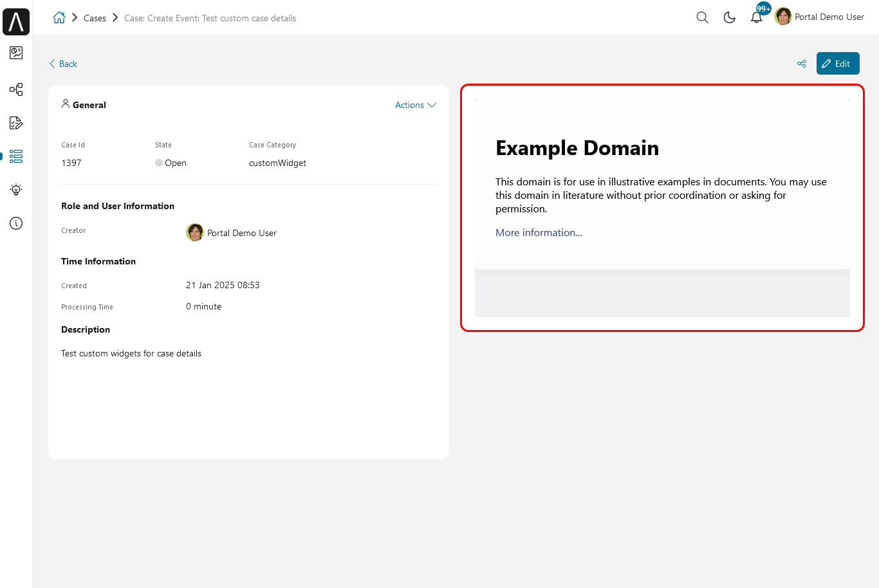Click the Description heading
The width and height of the screenshot is (879, 588).
point(86,329)
